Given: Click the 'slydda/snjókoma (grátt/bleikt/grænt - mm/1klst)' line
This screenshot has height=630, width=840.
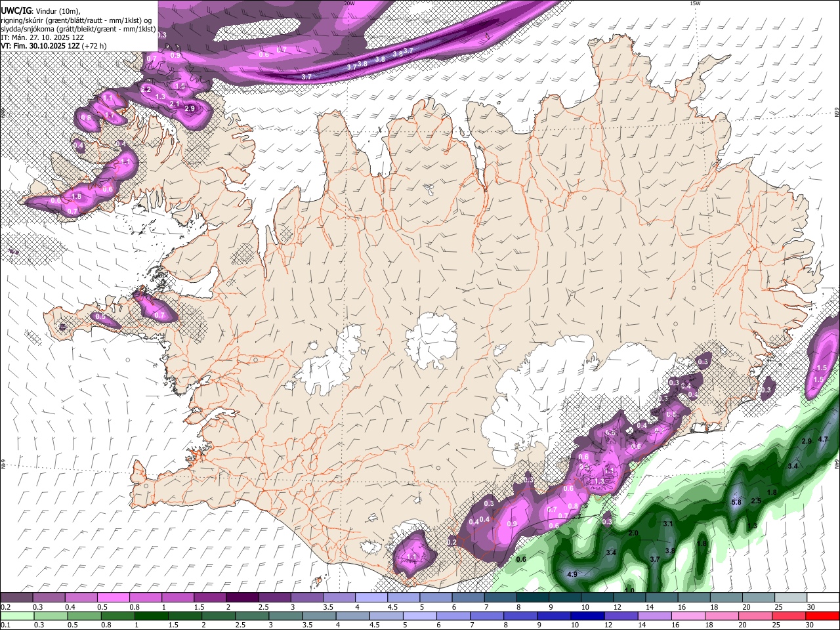Looking at the screenshot, I should (x=79, y=29).
